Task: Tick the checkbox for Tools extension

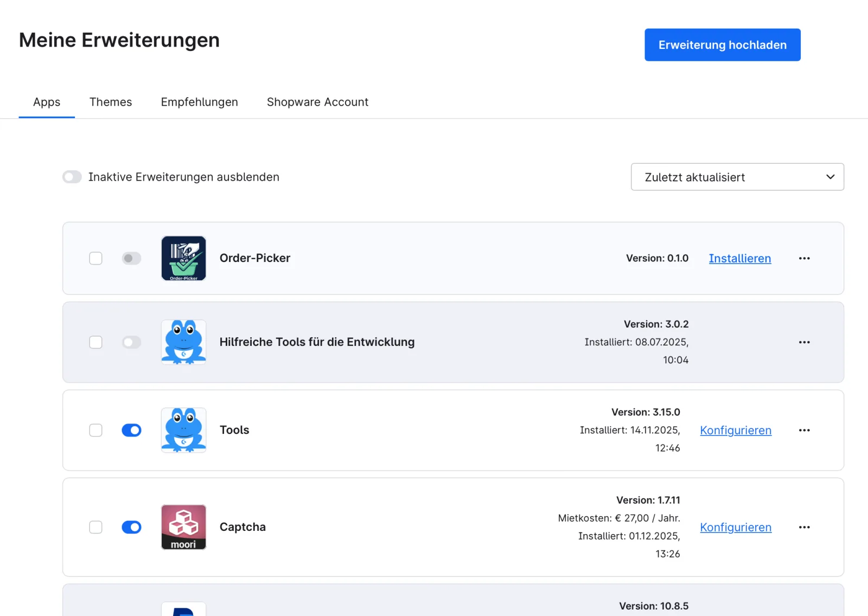Action: [x=95, y=430]
